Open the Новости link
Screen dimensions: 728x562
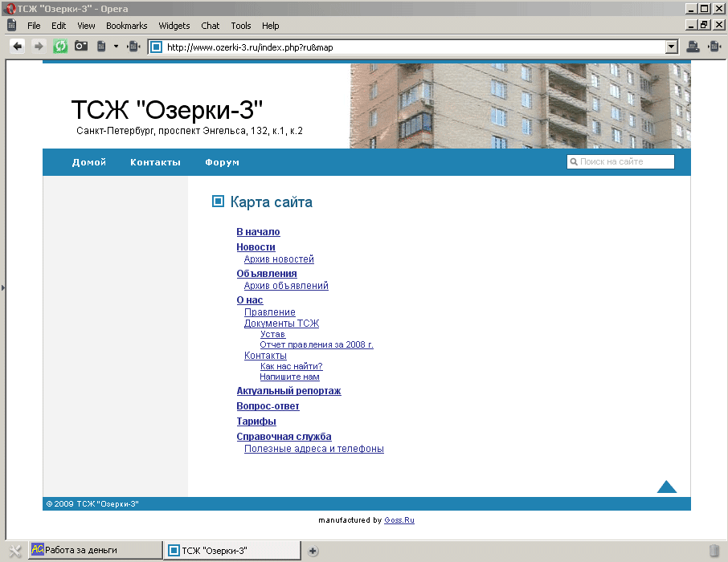256,247
